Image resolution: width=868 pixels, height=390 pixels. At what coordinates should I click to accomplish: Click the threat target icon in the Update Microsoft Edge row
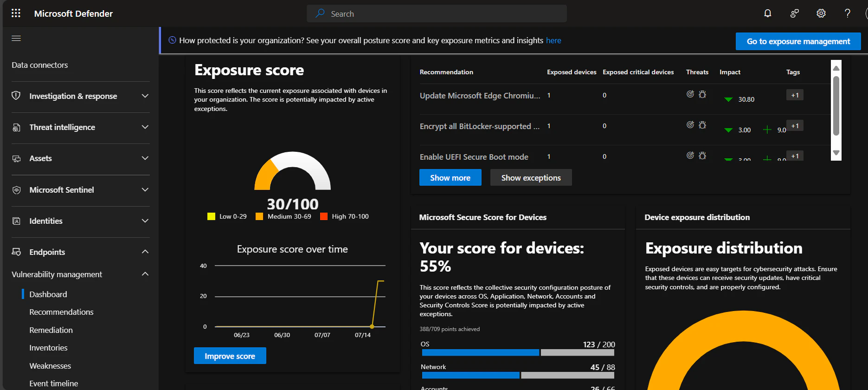690,94
